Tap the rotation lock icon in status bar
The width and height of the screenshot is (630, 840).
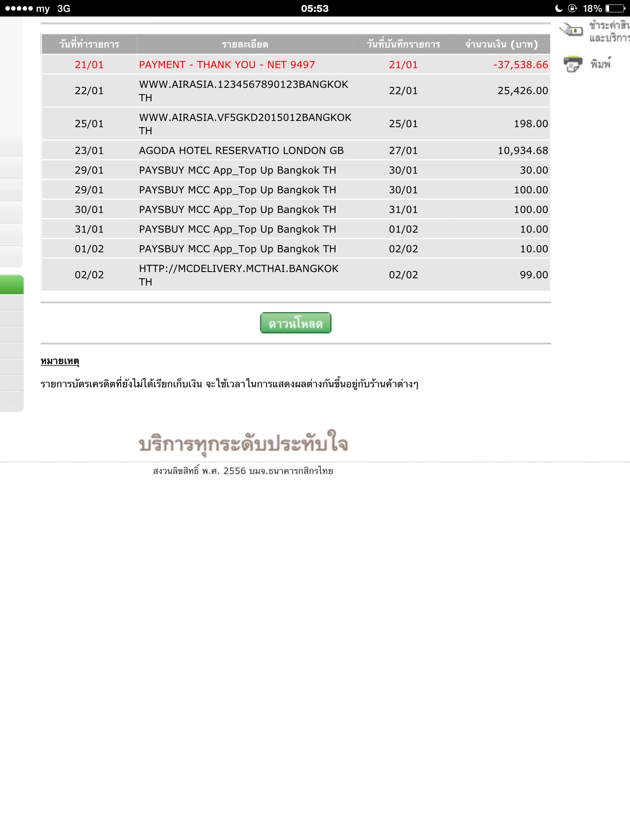pos(573,8)
